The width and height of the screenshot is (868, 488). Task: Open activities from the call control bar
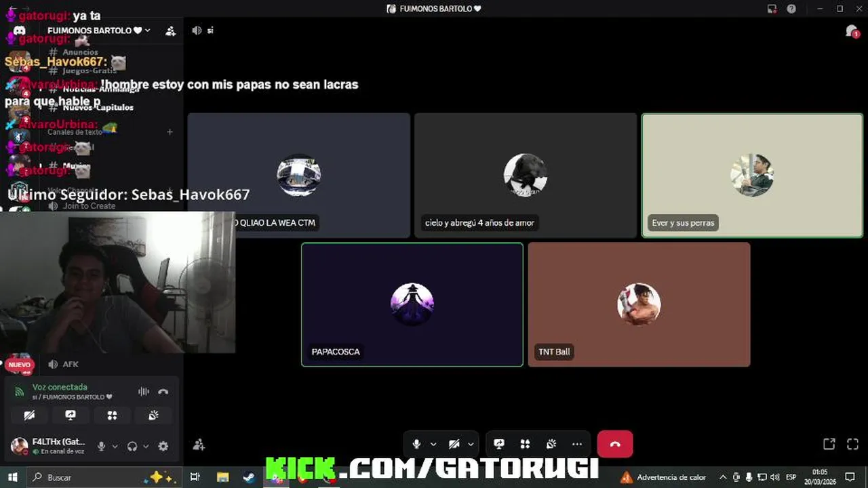tap(525, 444)
